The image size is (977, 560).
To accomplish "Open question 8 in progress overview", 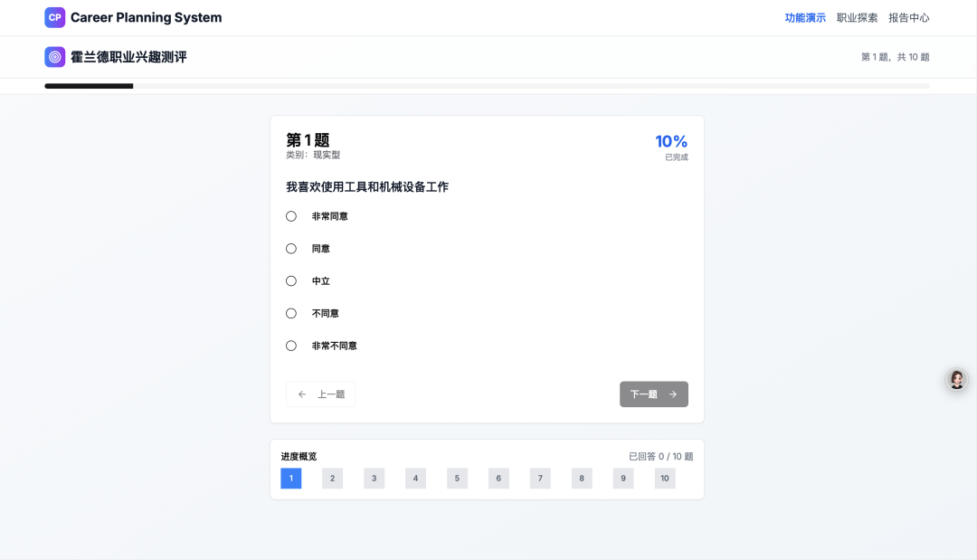I will click(582, 479).
